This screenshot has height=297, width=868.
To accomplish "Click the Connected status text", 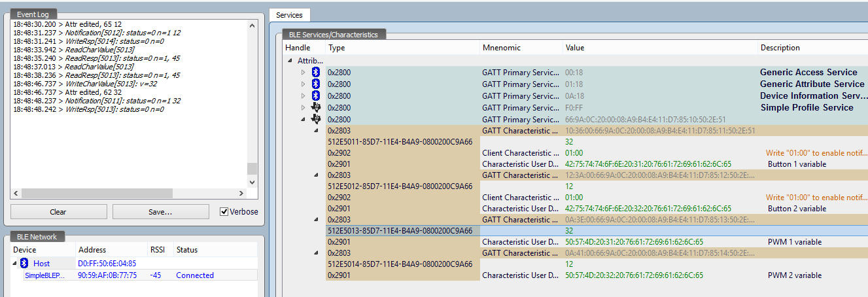I will point(195,275).
